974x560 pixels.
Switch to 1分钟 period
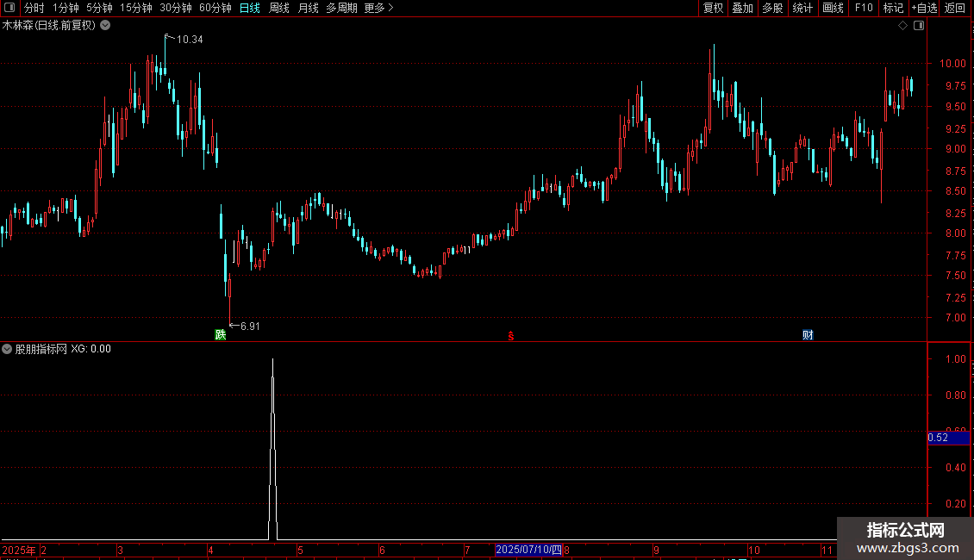click(x=66, y=8)
